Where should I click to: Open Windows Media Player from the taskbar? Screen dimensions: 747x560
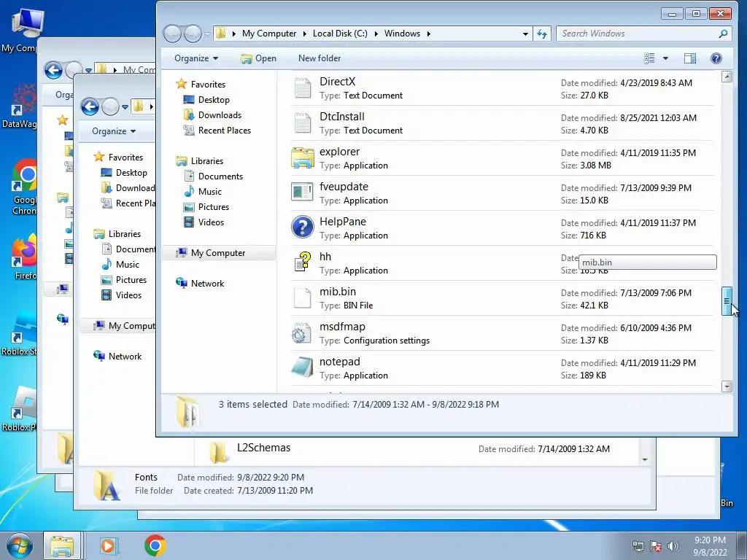[x=108, y=545]
